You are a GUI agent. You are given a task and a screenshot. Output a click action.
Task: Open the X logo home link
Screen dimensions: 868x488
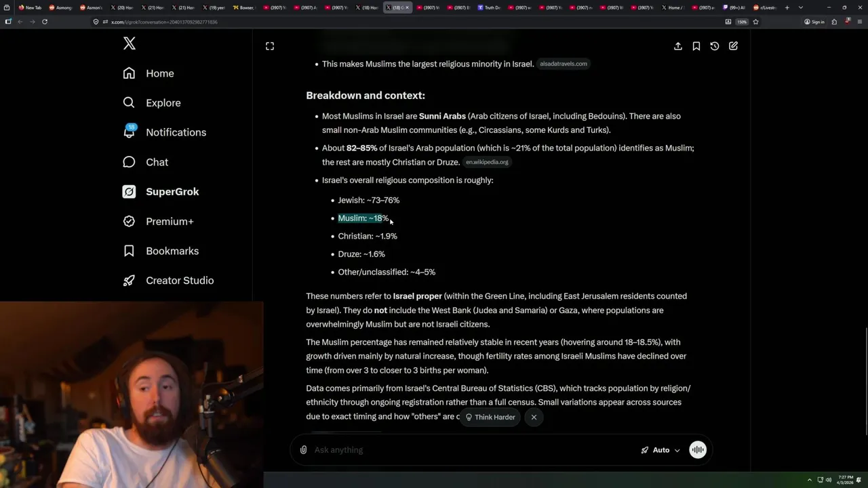tap(130, 44)
